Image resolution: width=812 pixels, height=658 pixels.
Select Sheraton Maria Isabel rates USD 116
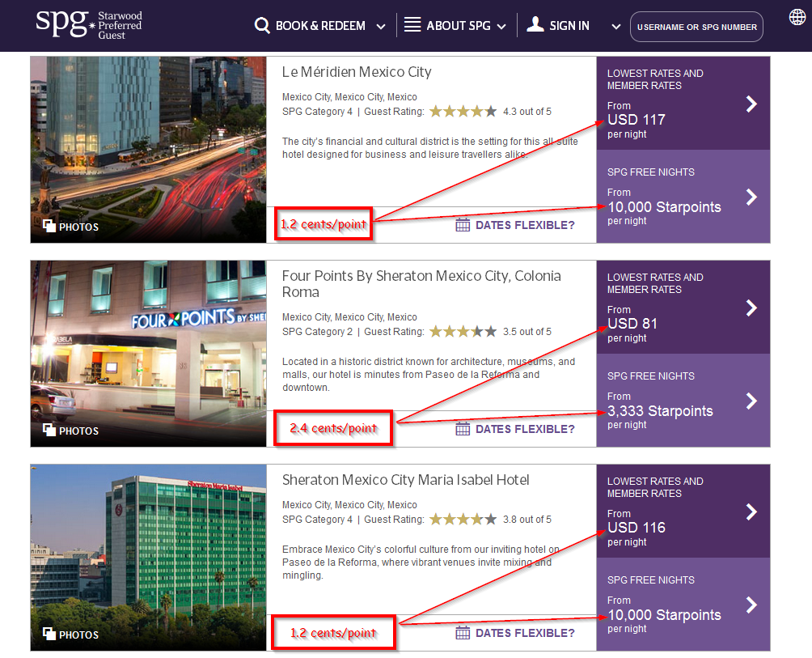683,511
